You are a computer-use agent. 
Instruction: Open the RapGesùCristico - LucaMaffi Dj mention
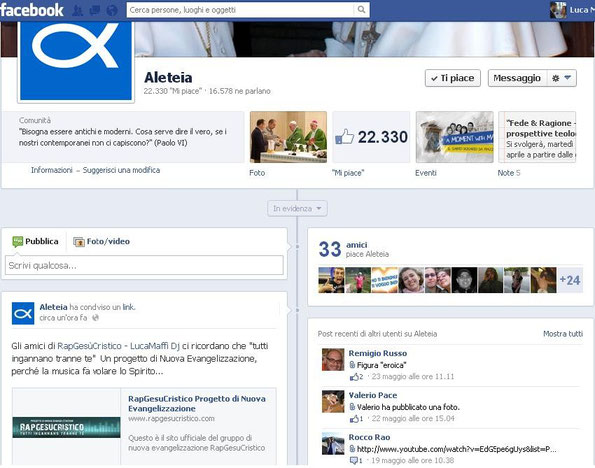coord(118,346)
